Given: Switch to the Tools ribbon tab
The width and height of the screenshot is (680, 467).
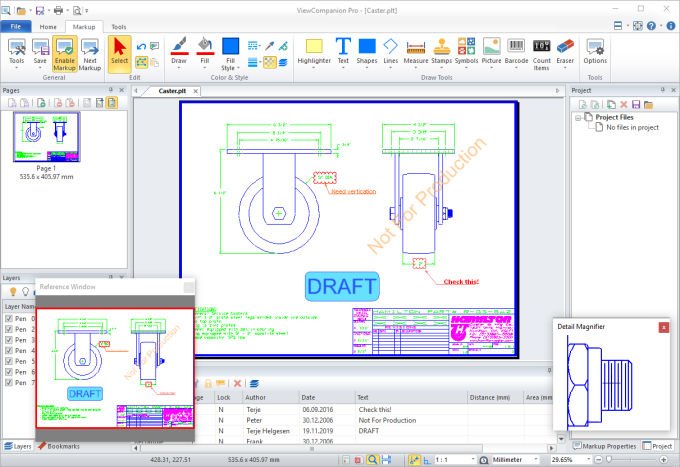Looking at the screenshot, I should [x=118, y=26].
